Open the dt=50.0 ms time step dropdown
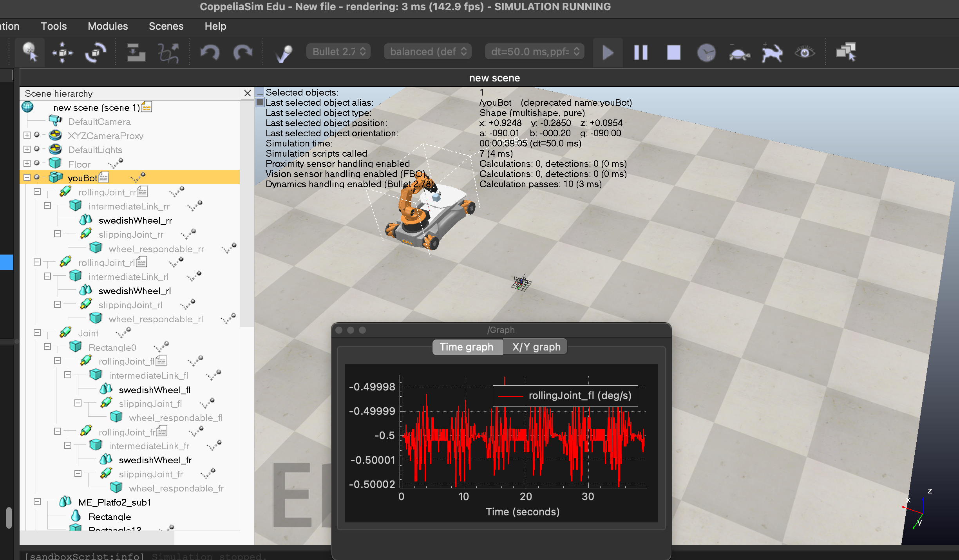Viewport: 959px width, 560px height. click(x=534, y=52)
